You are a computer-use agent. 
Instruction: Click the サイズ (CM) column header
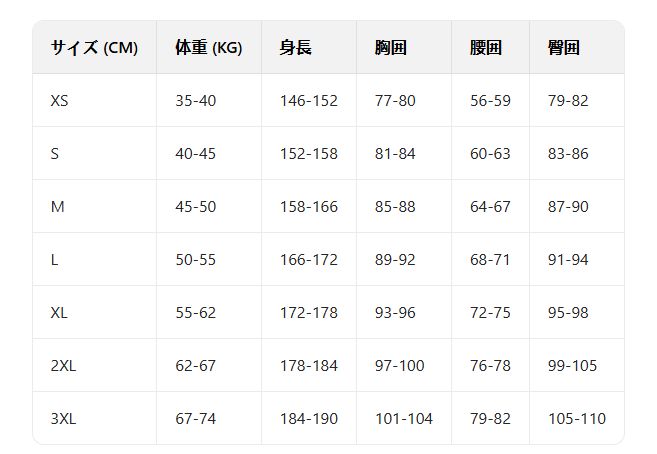click(94, 47)
